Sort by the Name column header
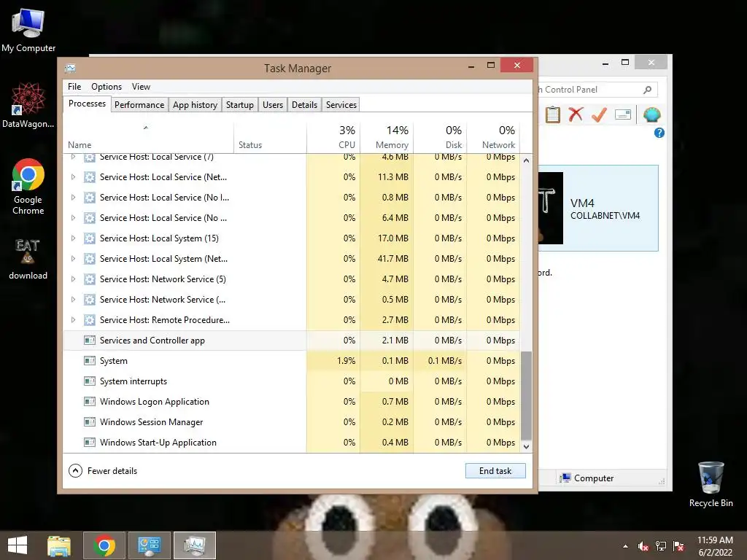Viewport: 747px width, 560px height. click(x=148, y=137)
